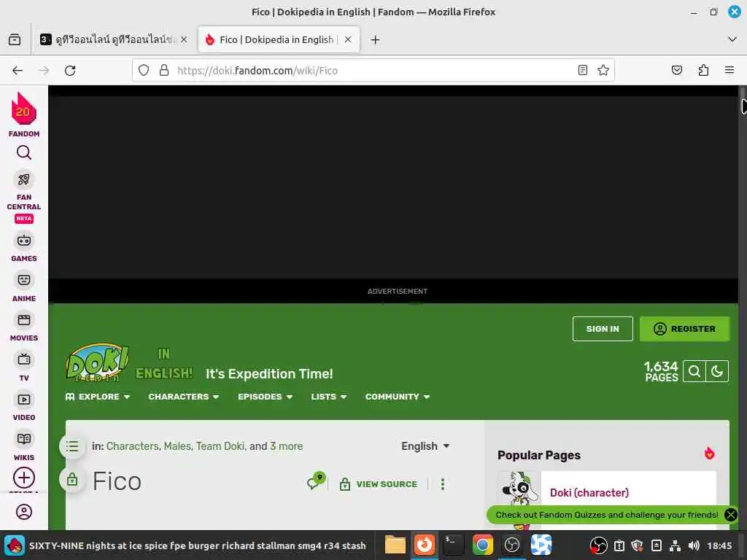The width and height of the screenshot is (747, 560).
Task: Expand the Characters dropdown menu
Action: [x=183, y=397]
